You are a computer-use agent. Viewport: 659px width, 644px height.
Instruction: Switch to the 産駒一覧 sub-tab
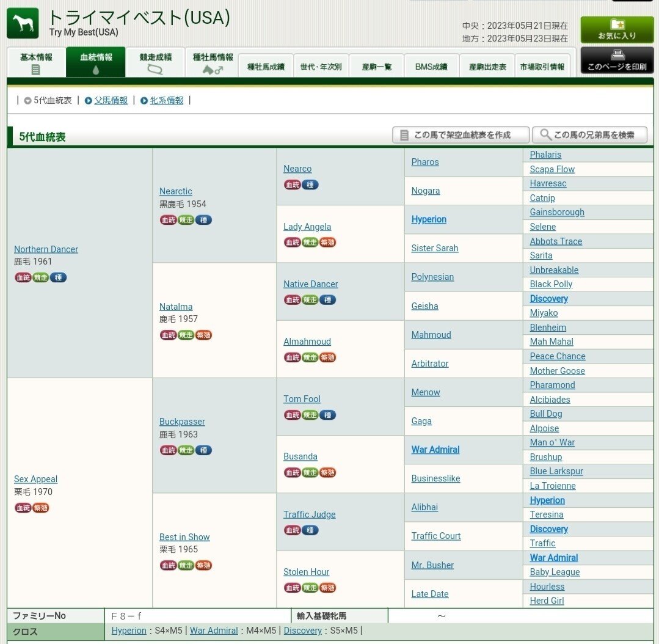[376, 67]
